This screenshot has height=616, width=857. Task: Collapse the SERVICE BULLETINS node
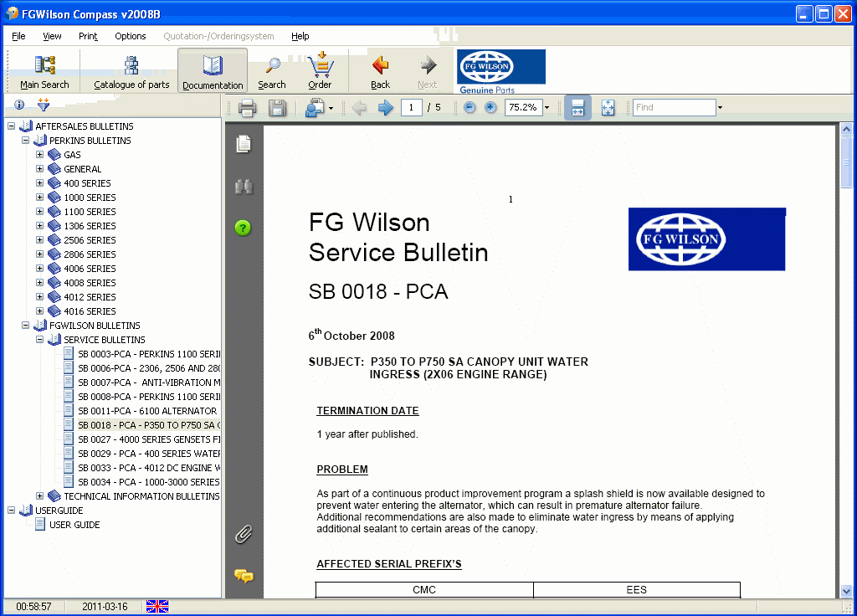(x=39, y=340)
